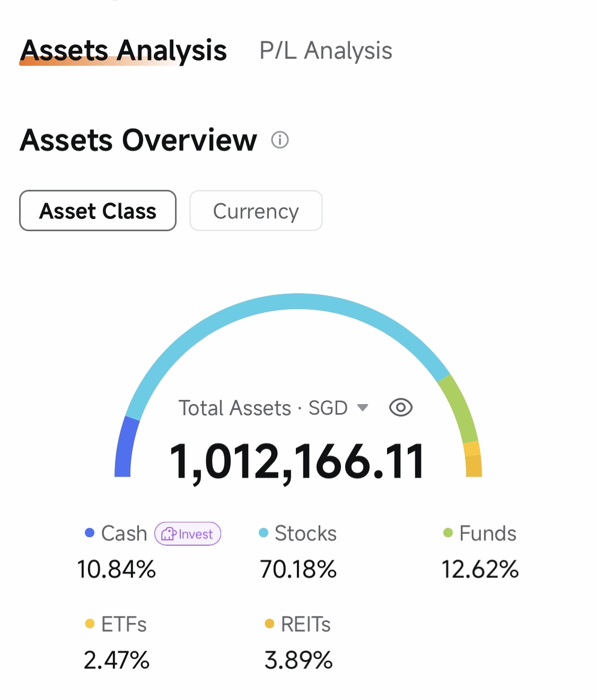Click the blue Cash legend dot
The height and width of the screenshot is (700, 596).
[x=90, y=532]
